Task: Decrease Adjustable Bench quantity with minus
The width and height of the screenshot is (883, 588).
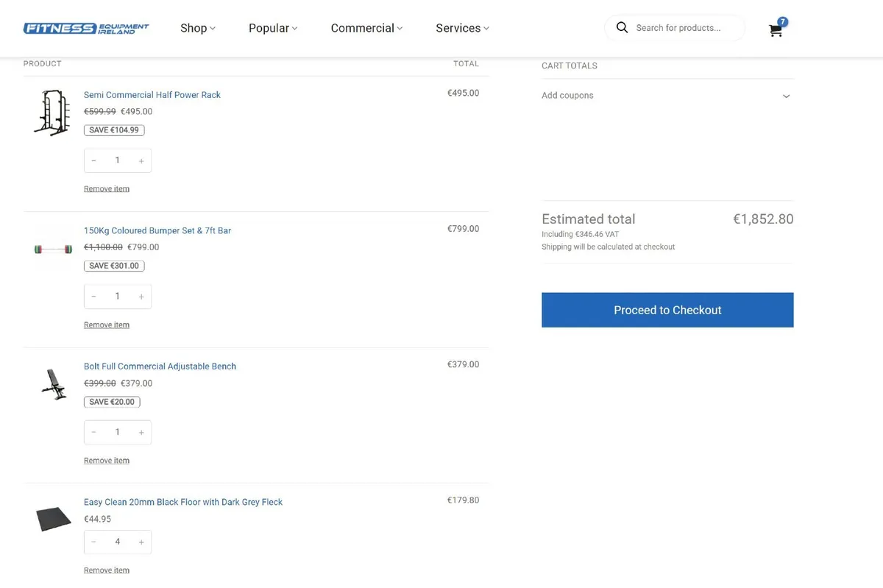Action: (x=94, y=433)
